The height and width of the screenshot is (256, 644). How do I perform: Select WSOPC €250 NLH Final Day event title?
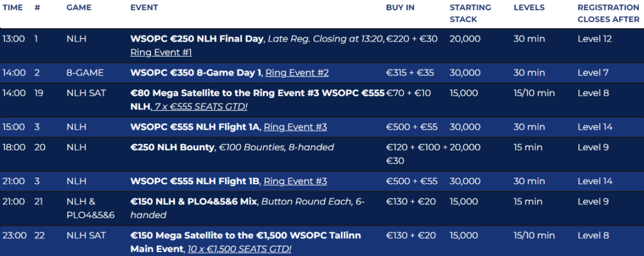(197, 38)
